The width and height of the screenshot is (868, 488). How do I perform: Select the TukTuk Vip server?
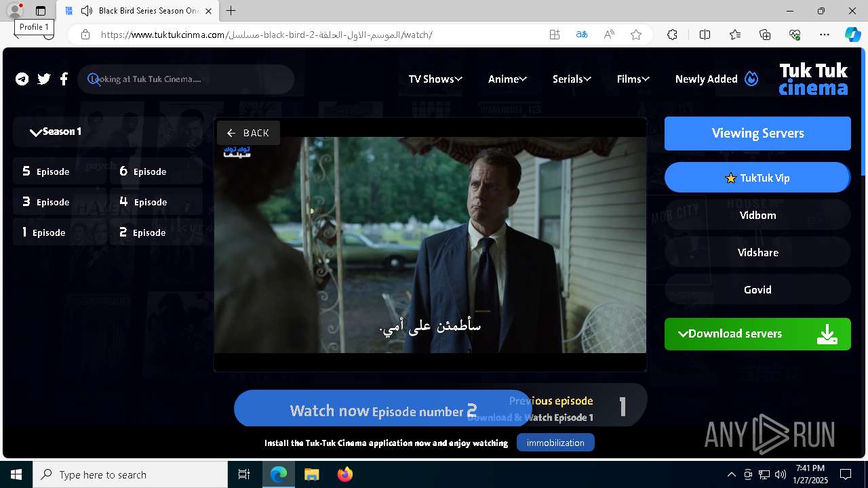[757, 178]
